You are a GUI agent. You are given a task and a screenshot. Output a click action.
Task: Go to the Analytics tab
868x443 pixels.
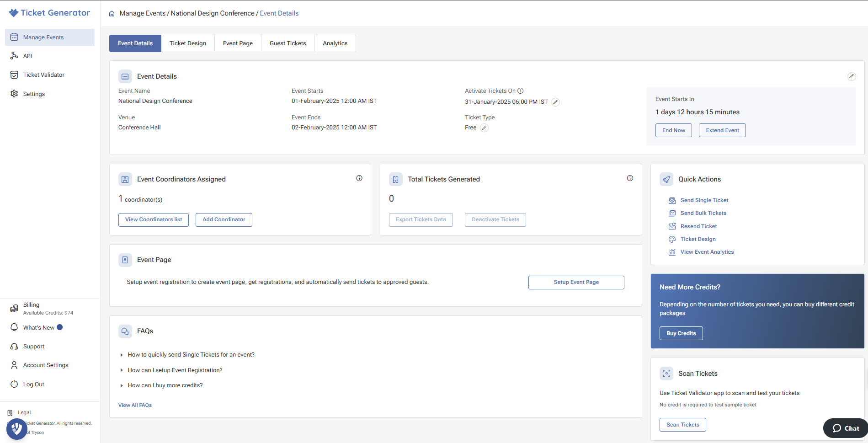click(x=335, y=43)
